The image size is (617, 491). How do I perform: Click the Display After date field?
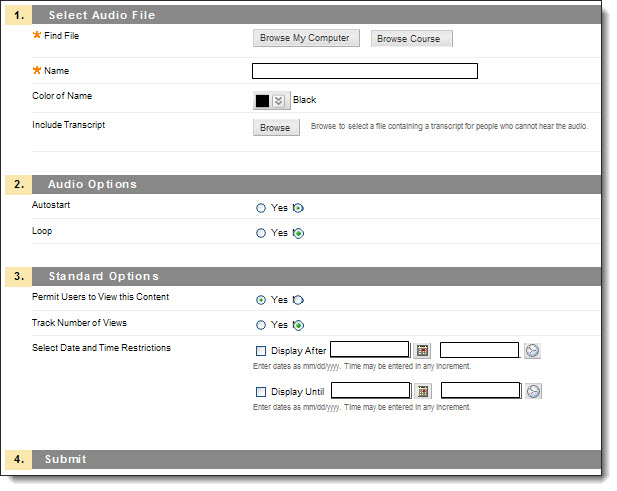pos(369,349)
